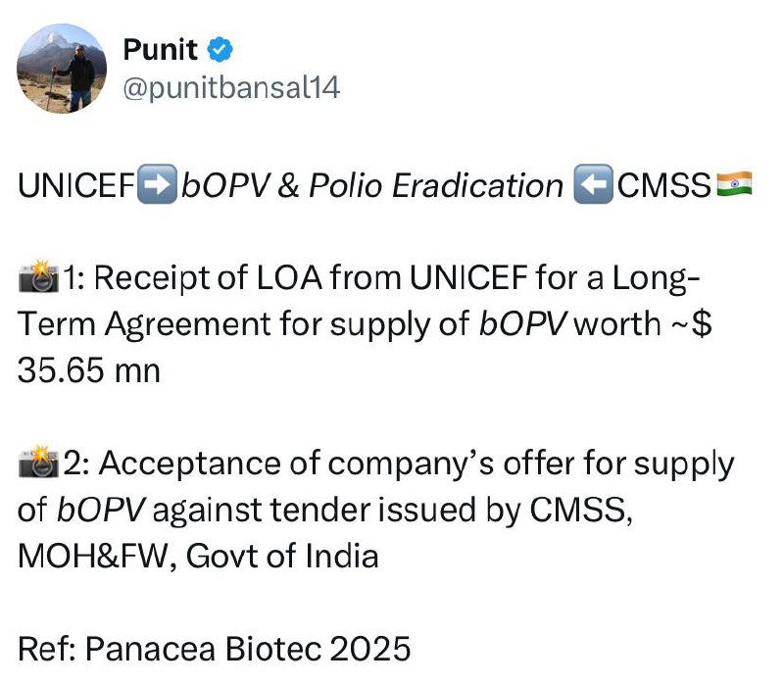Click the camera emoji beside point 2
Screen dimensions: 784x684
39,464
